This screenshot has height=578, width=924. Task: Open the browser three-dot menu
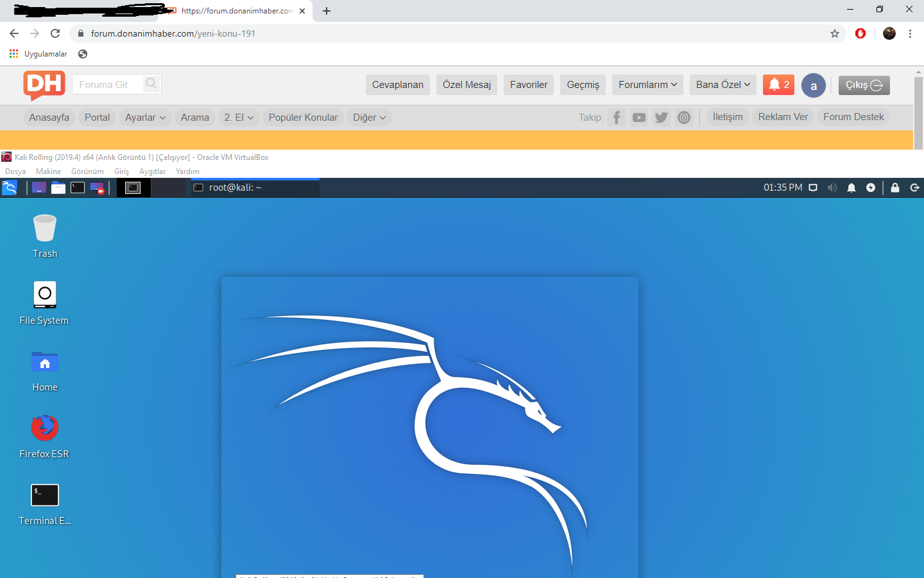[x=910, y=33]
